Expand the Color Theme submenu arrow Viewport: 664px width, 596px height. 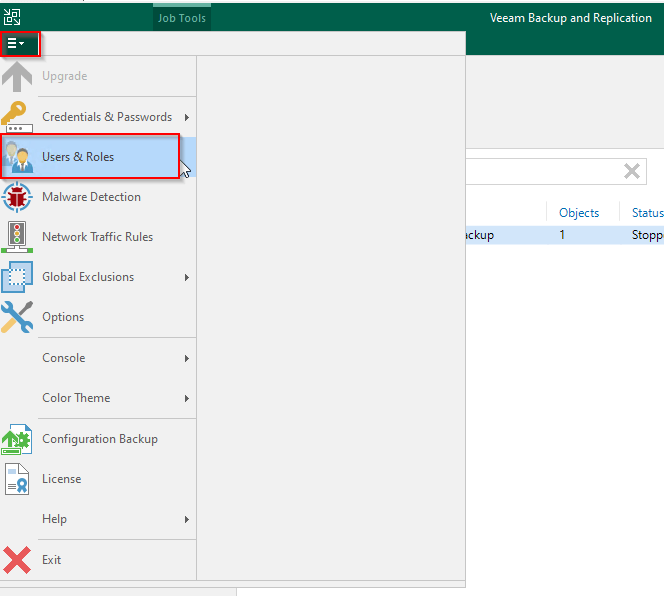tap(186, 398)
